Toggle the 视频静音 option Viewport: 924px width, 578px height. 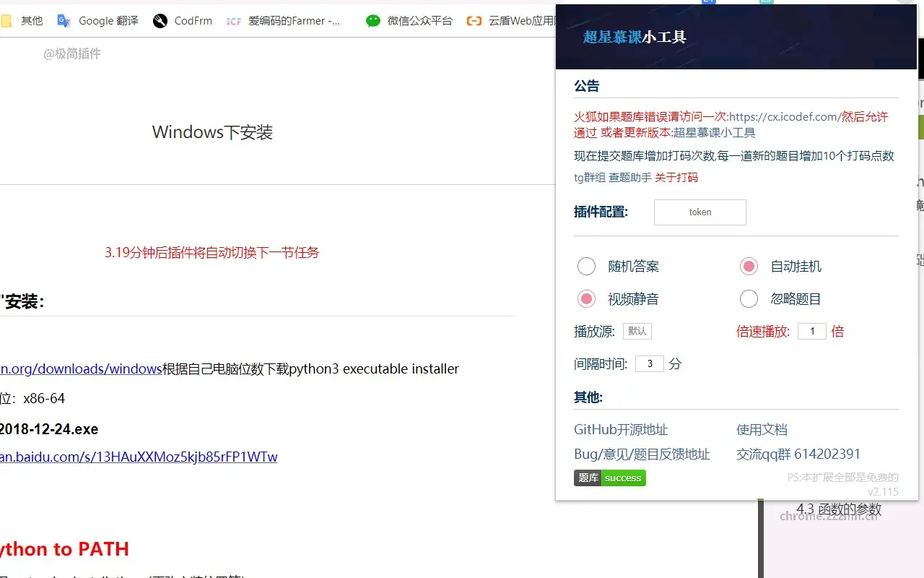pyautogui.click(x=586, y=298)
